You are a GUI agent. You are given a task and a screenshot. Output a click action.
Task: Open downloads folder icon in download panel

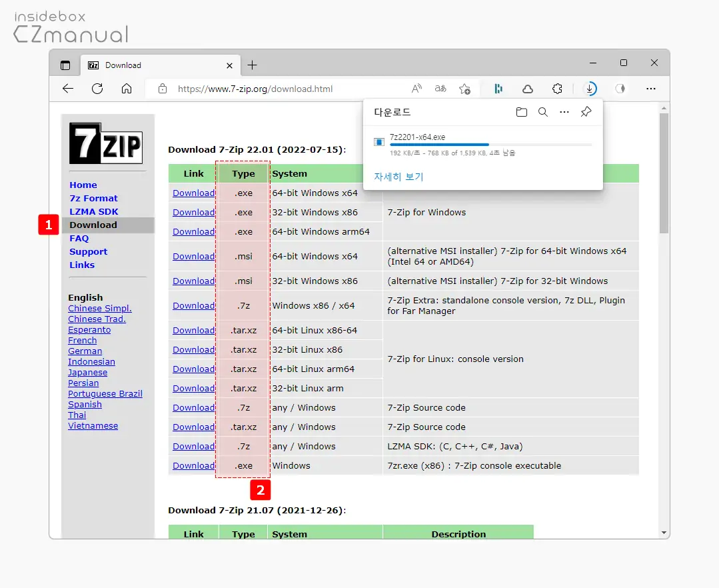522,112
